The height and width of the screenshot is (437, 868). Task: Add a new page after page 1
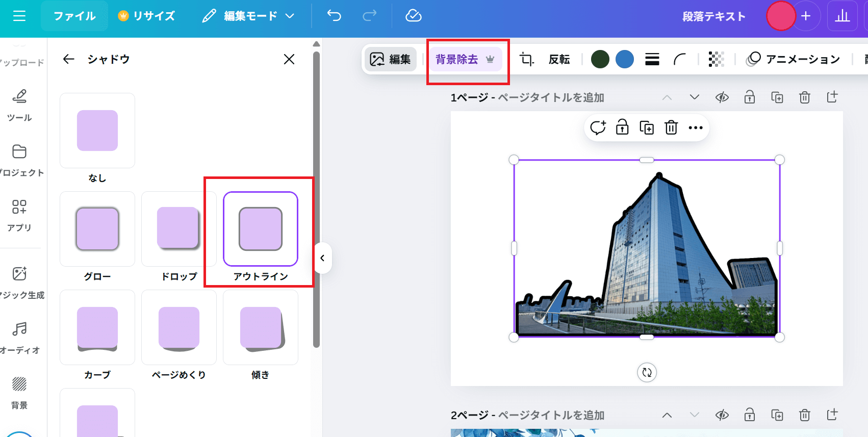click(x=832, y=97)
